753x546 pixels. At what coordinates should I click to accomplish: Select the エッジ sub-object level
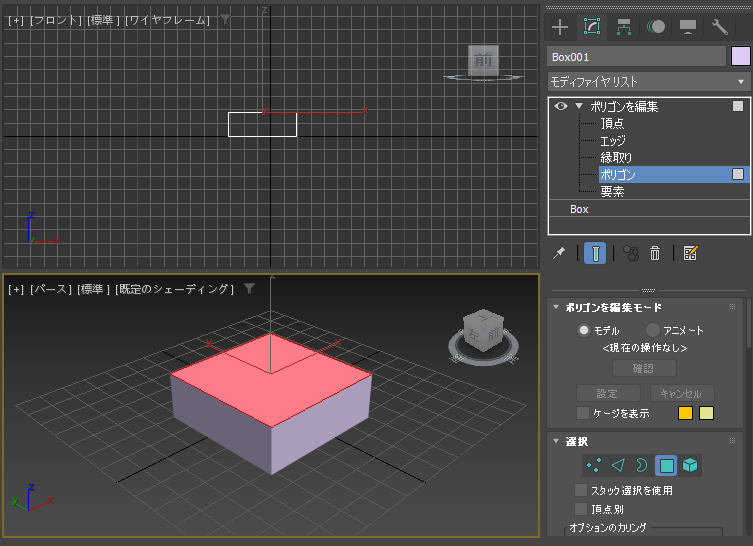[x=613, y=141]
